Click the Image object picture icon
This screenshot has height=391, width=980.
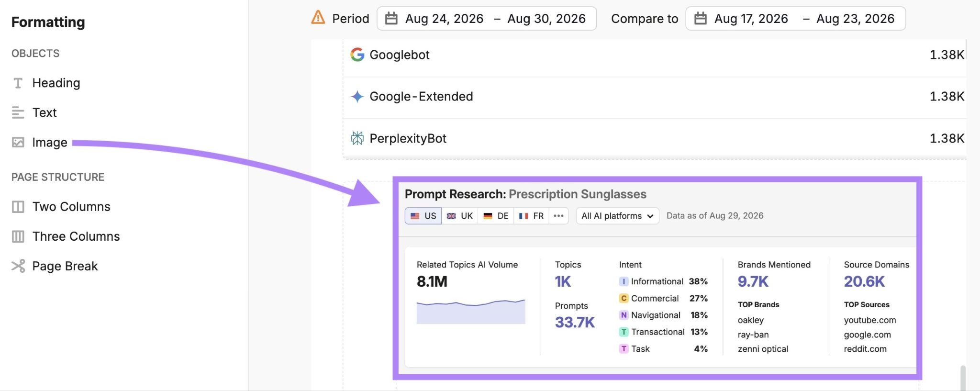(x=18, y=142)
